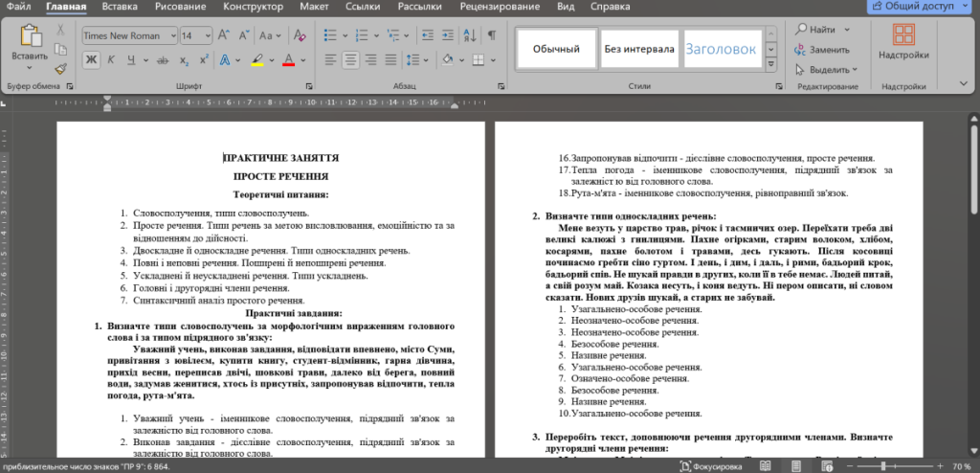The image size is (980, 473).
Task: Toggle underline (Ч) formatting
Action: point(131,60)
